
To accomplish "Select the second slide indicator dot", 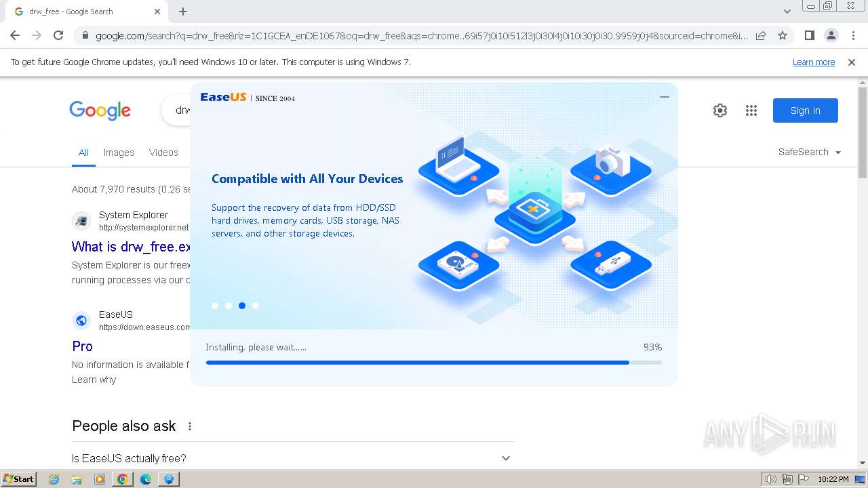I will 229,306.
